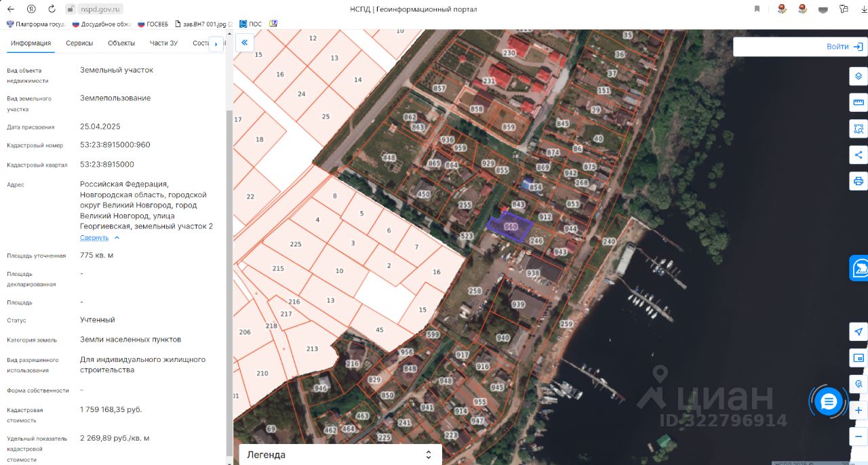Click the Войти login button

(x=844, y=47)
